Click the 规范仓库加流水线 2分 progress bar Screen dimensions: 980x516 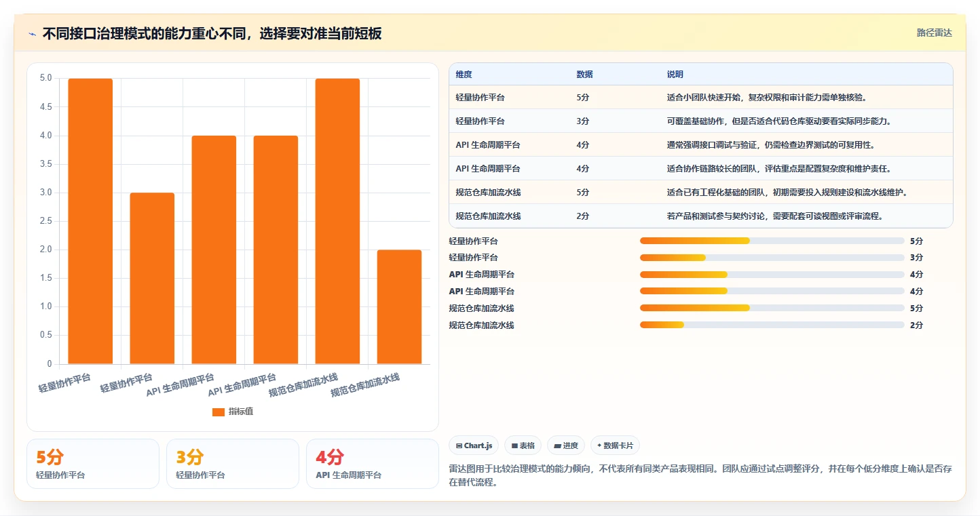772,325
